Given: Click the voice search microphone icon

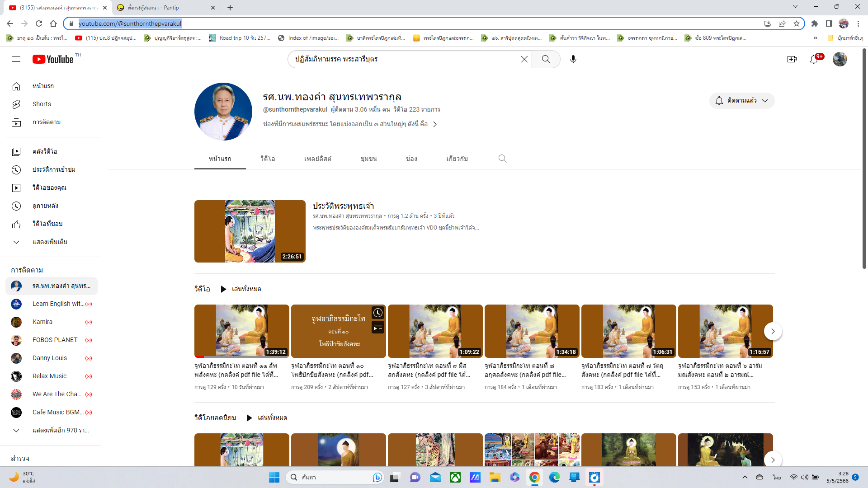Looking at the screenshot, I should tap(573, 59).
